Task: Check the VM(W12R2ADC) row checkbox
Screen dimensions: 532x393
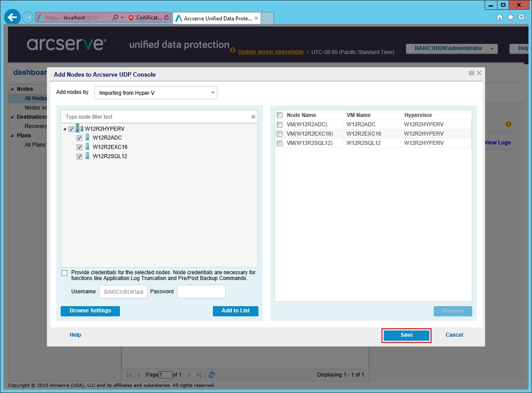Action: tap(279, 125)
